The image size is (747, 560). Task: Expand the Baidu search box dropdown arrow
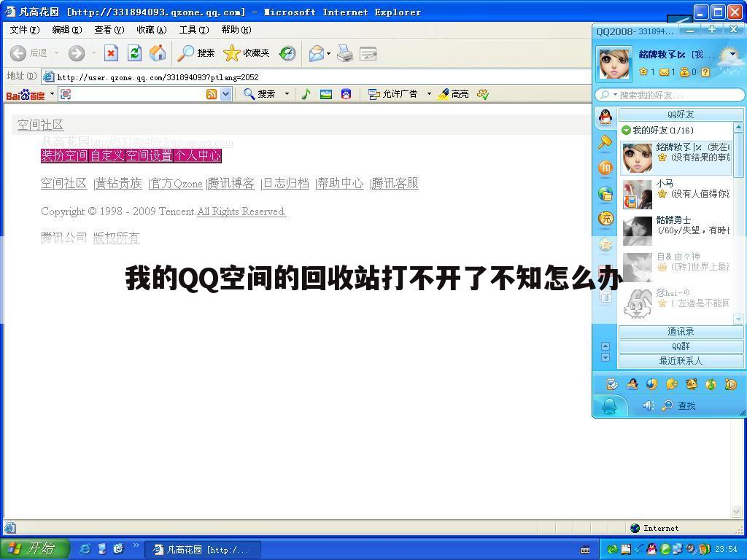point(226,94)
